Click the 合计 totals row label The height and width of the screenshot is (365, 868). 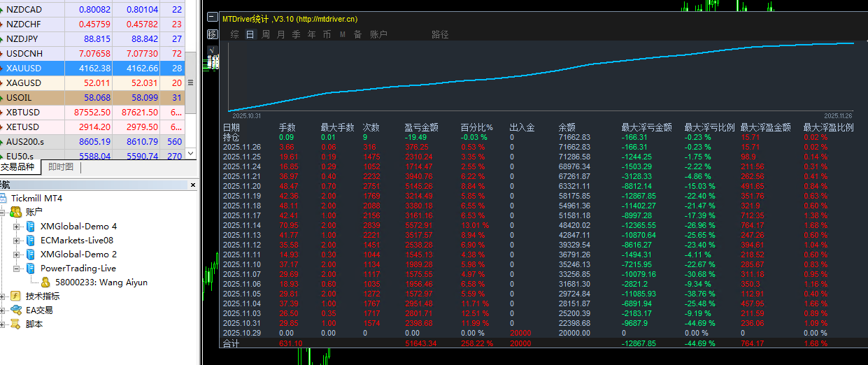[x=231, y=343]
